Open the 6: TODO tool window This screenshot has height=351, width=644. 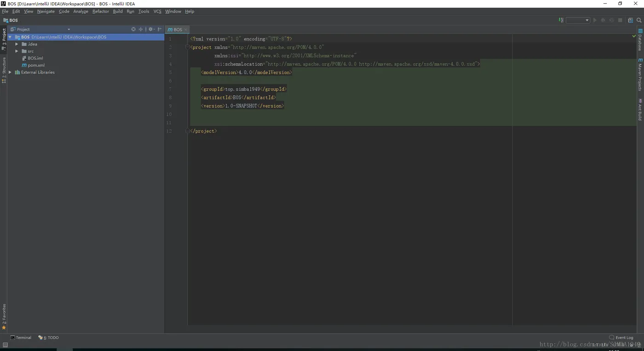pos(49,338)
